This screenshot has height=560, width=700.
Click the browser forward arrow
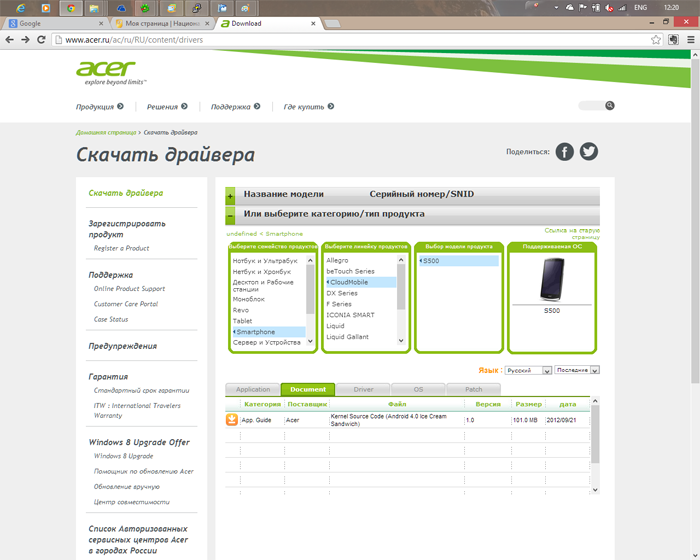[x=25, y=40]
